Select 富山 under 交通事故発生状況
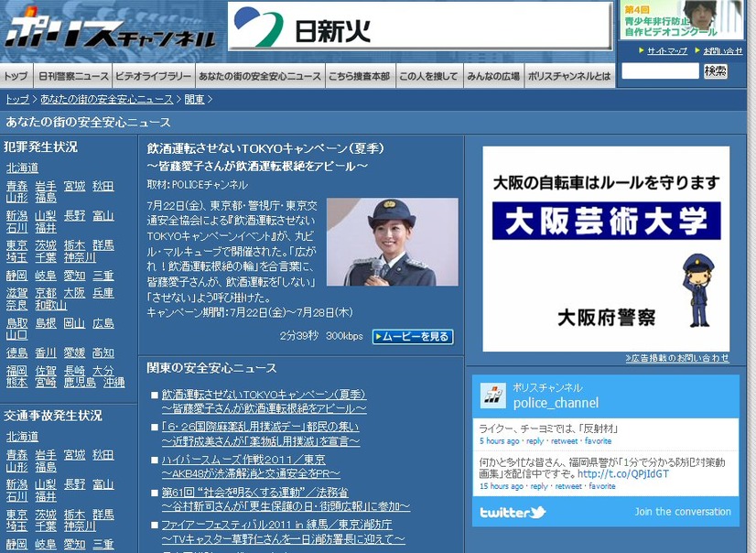This screenshot has width=756, height=553. 103,484
